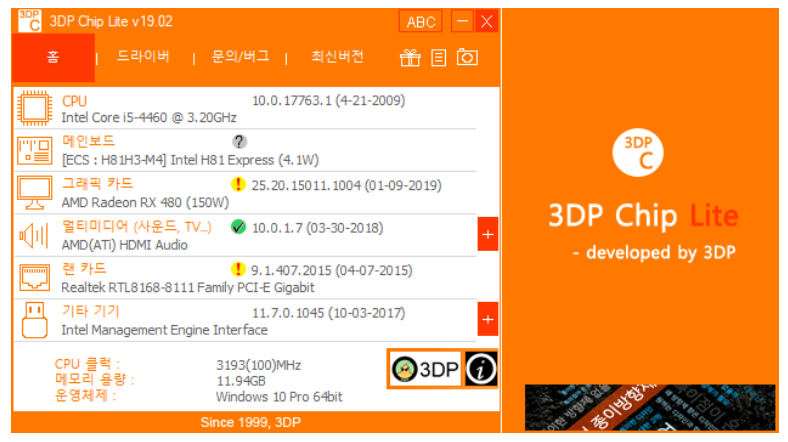Click multimedia green check status icon

point(238,227)
